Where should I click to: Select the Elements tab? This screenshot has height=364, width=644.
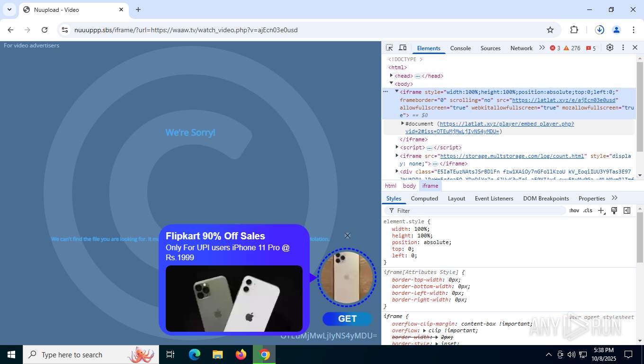pos(429,48)
